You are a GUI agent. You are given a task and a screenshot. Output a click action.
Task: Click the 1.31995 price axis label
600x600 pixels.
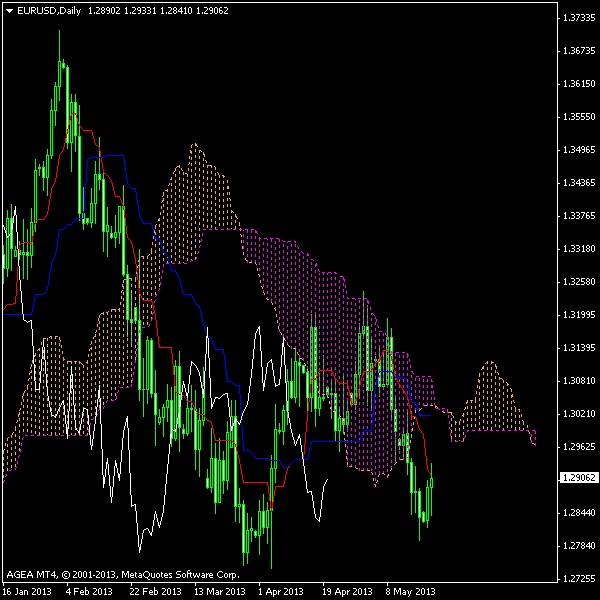pyautogui.click(x=576, y=315)
